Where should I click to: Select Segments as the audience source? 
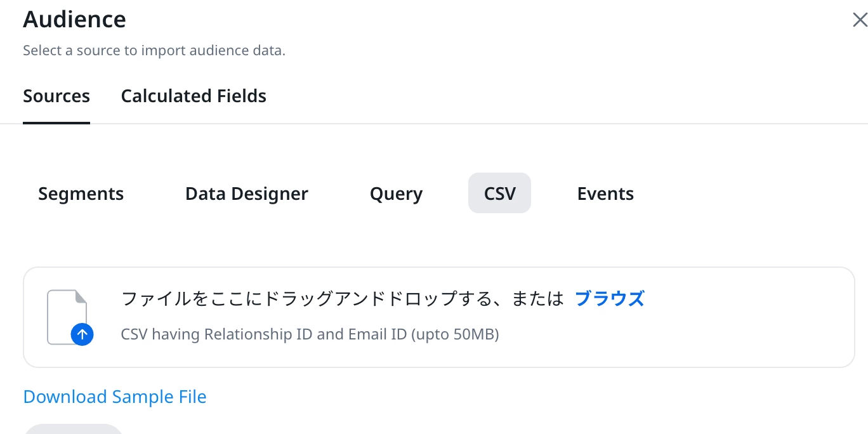click(81, 194)
